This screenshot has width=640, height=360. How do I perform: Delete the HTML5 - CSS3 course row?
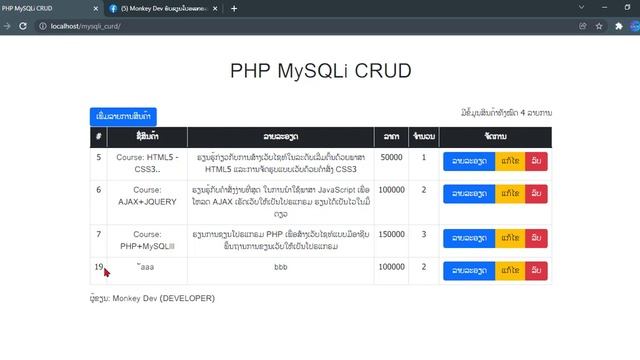536,161
